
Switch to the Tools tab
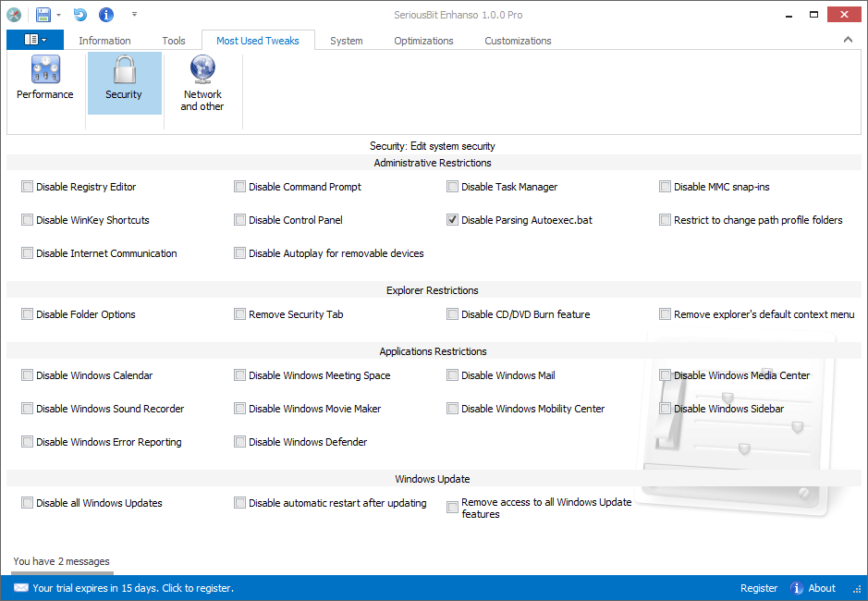[174, 41]
